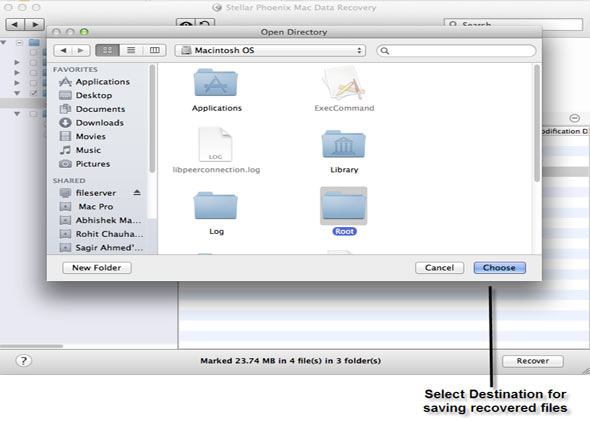590x421 pixels.
Task: Go back in Open Directory dialog
Action: tap(63, 50)
